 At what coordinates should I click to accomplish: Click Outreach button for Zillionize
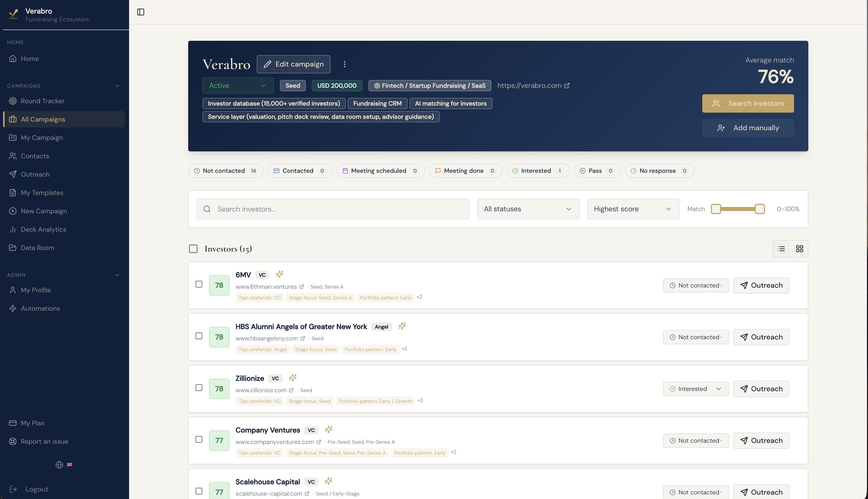click(x=761, y=389)
